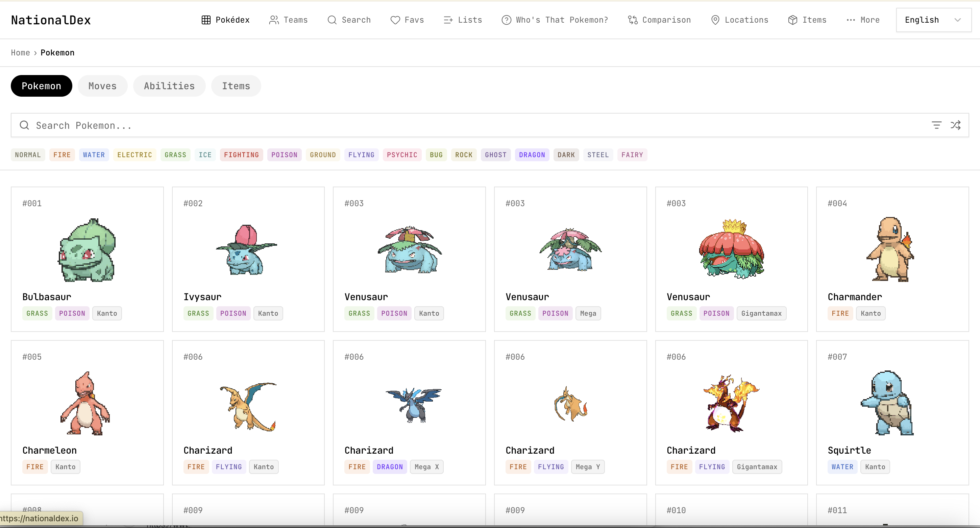Toggle the FIGHTING type filter
Viewport: 980px width, 528px height.
coord(242,154)
